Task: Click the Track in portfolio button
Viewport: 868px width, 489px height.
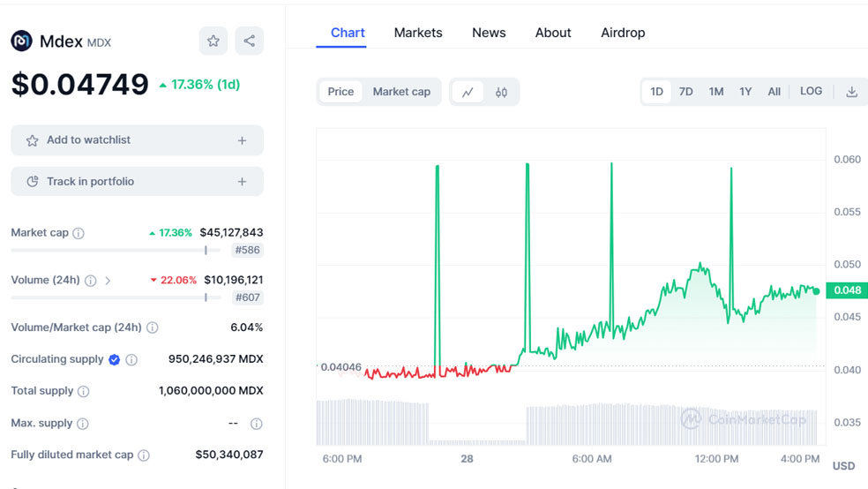Action: click(138, 182)
